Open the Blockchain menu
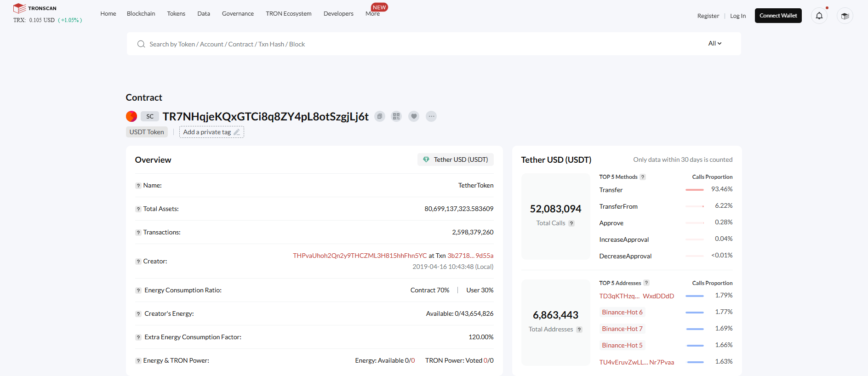The height and width of the screenshot is (376, 868). click(x=141, y=13)
